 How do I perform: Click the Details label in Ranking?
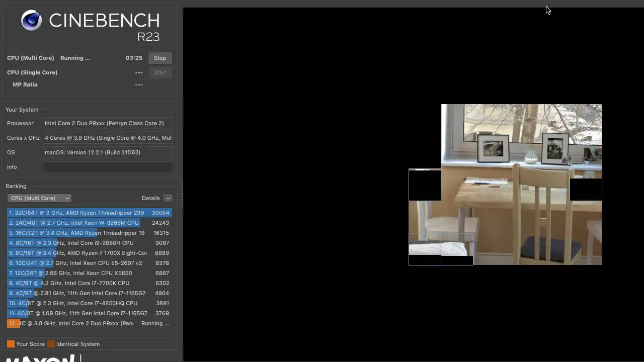[150, 198]
